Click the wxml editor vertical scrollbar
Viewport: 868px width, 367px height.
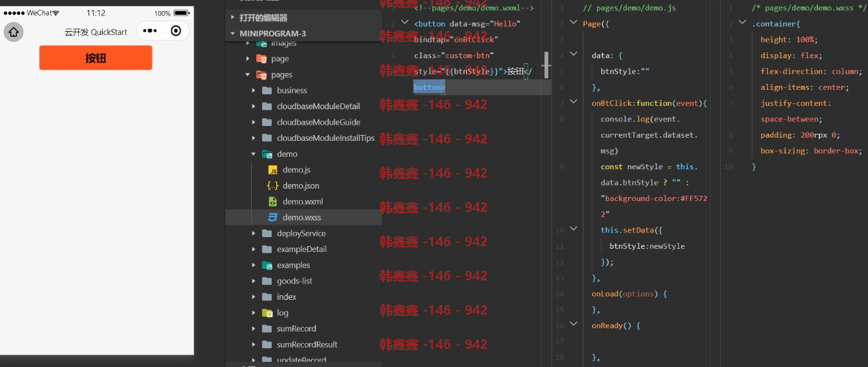click(x=547, y=65)
